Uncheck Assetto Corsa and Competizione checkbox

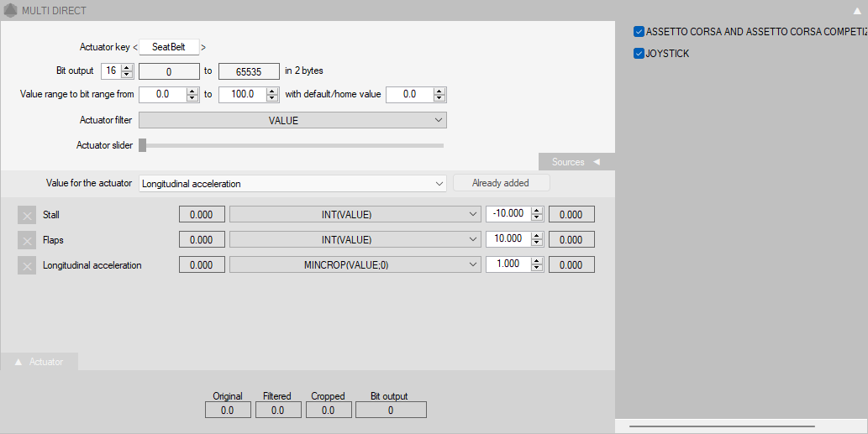click(639, 32)
